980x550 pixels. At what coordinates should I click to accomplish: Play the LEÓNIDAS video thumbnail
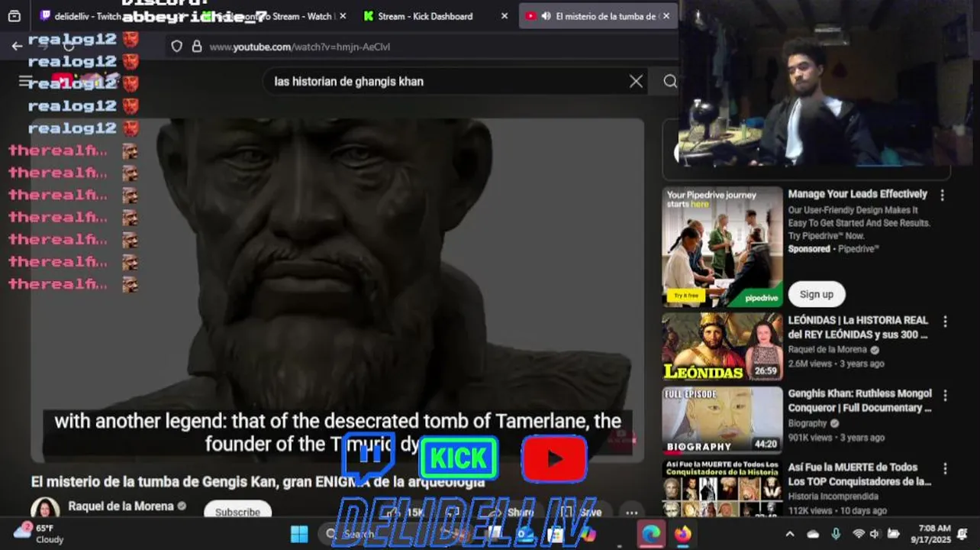(722, 346)
